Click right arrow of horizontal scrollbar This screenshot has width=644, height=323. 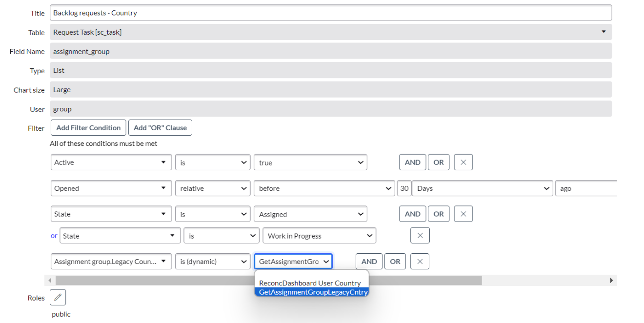[612, 281]
